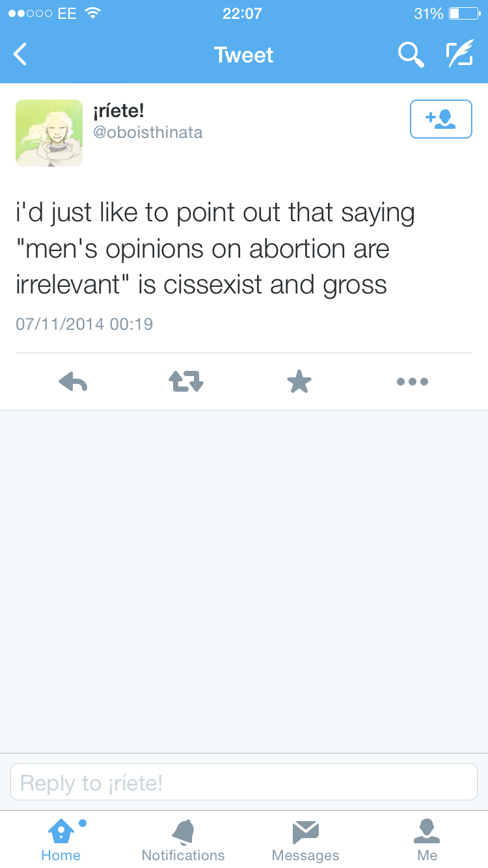This screenshot has height=868, width=488.
Task: Tap the back arrow icon
Action: click(x=21, y=55)
